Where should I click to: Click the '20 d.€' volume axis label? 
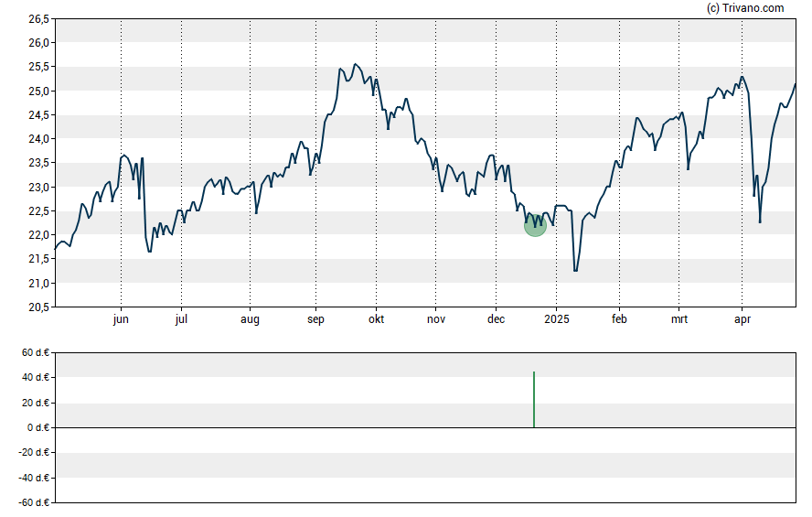(36, 403)
